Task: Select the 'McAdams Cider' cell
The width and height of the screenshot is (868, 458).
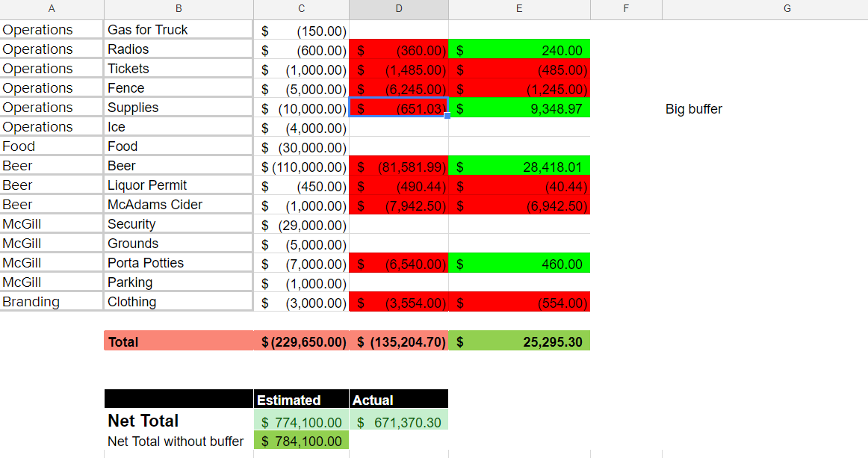Action: (179, 205)
